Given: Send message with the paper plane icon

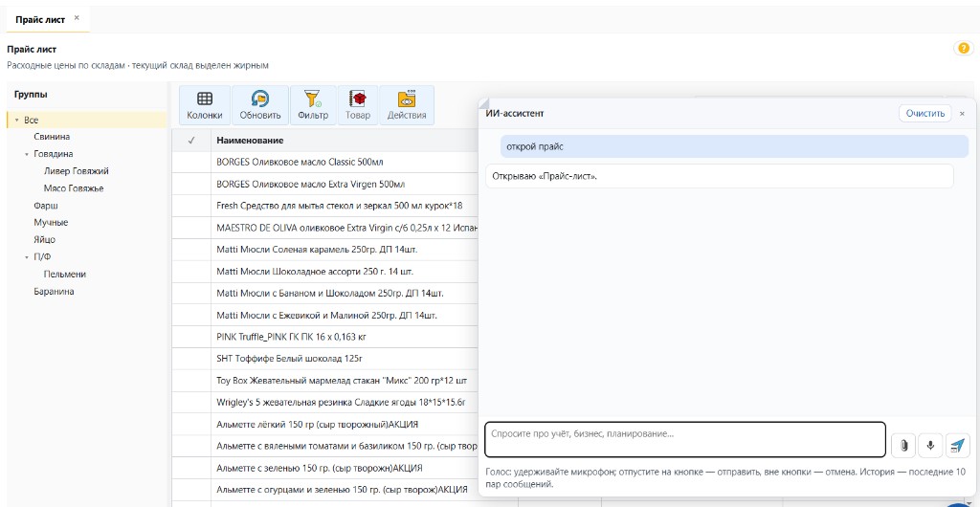Looking at the screenshot, I should [957, 445].
